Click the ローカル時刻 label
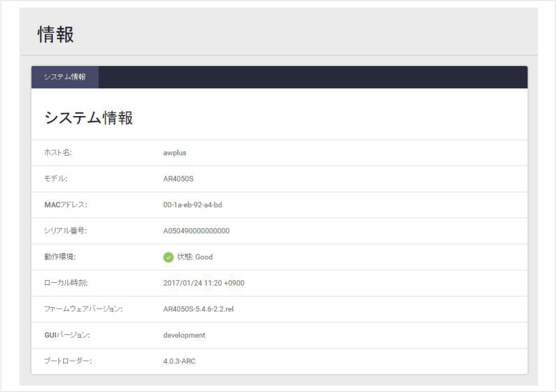 (66, 283)
